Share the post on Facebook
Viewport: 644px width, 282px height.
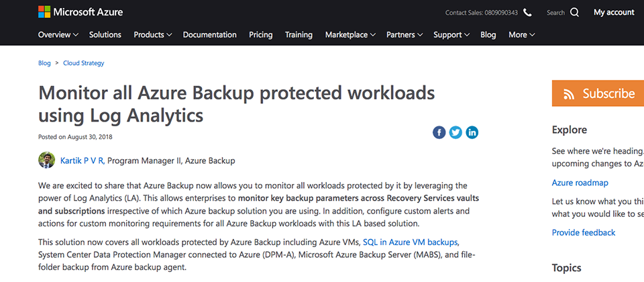pos(439,132)
